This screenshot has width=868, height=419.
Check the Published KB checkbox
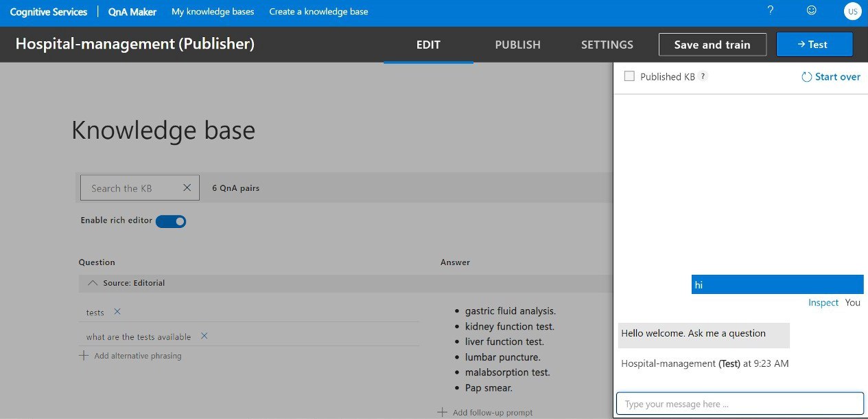coord(629,76)
